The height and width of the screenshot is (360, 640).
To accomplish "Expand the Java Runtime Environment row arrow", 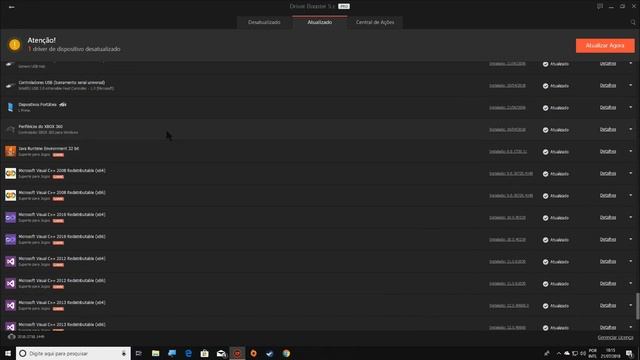I will coord(631,151).
